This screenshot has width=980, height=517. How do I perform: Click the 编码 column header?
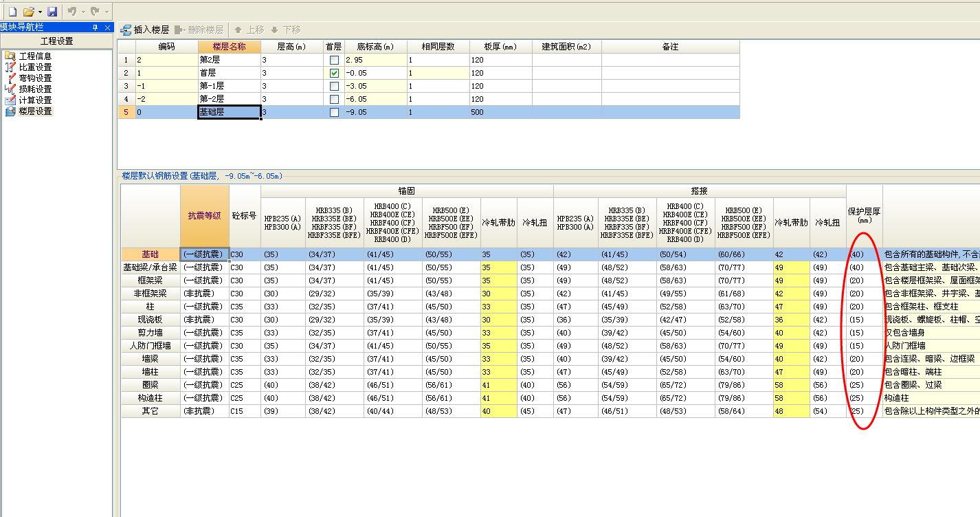(x=167, y=47)
